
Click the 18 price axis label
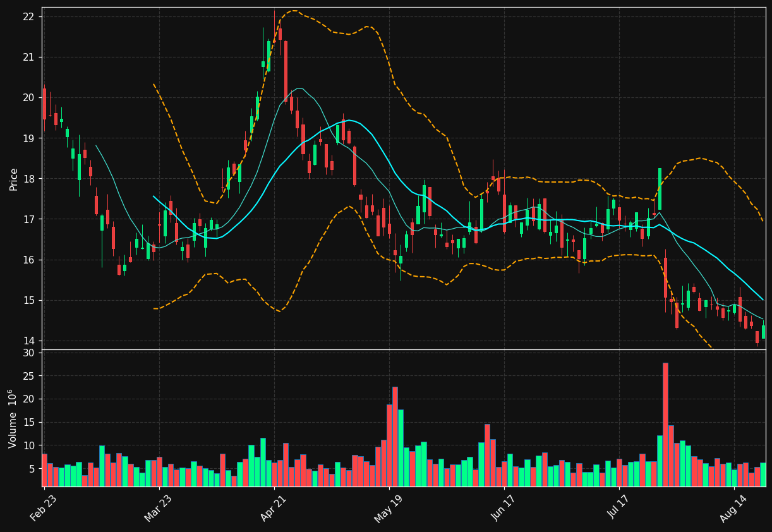[28, 179]
